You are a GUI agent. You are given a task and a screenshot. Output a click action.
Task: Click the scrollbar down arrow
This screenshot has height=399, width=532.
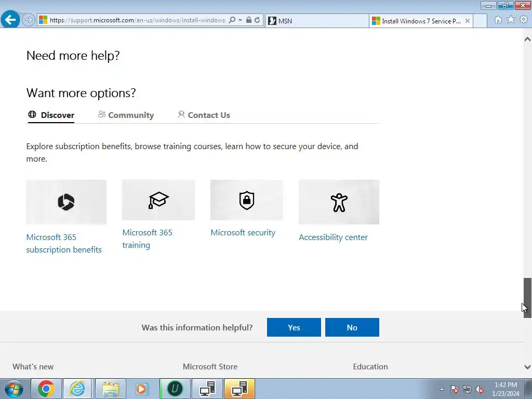point(527,367)
